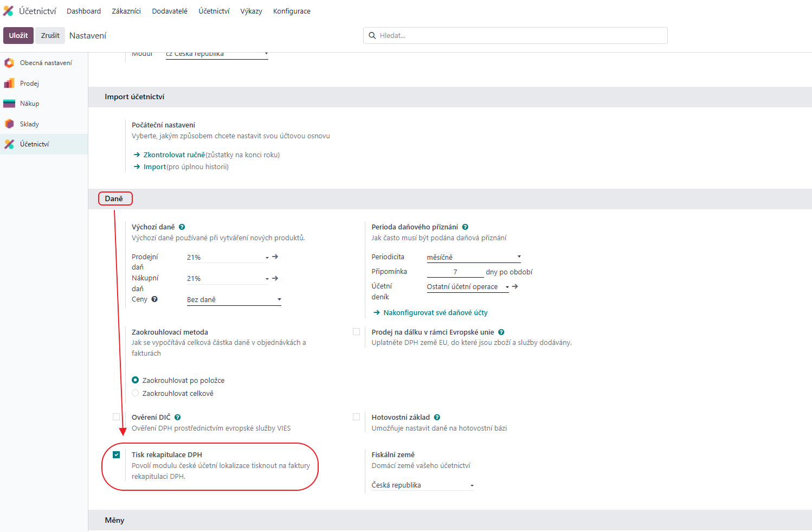This screenshot has width=812, height=532.
Task: Enable Prodej na dálku checkbox
Action: (x=356, y=332)
